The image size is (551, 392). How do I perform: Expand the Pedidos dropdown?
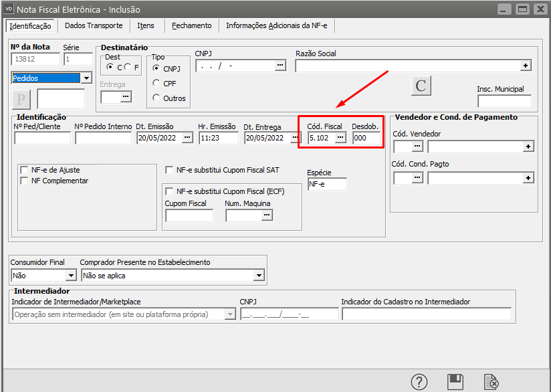86,78
